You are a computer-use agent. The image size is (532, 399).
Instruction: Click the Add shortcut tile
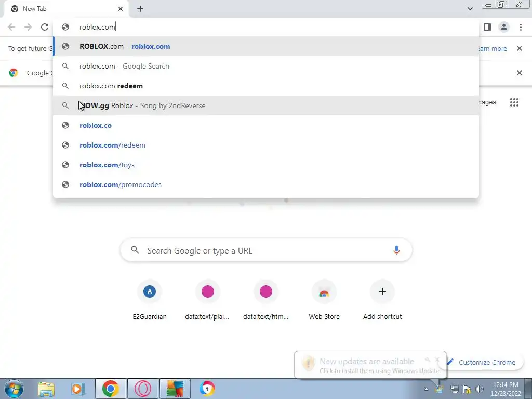382,300
